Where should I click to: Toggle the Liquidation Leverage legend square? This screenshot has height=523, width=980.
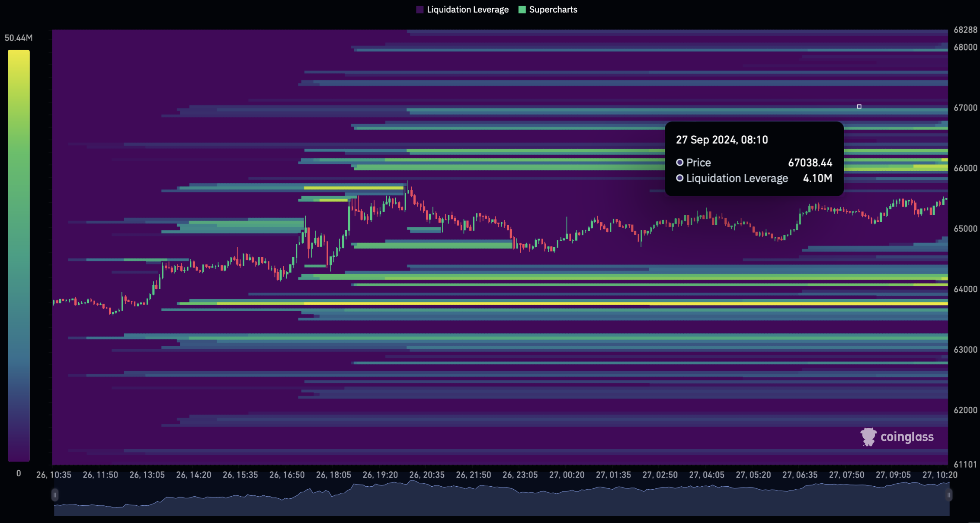420,10
